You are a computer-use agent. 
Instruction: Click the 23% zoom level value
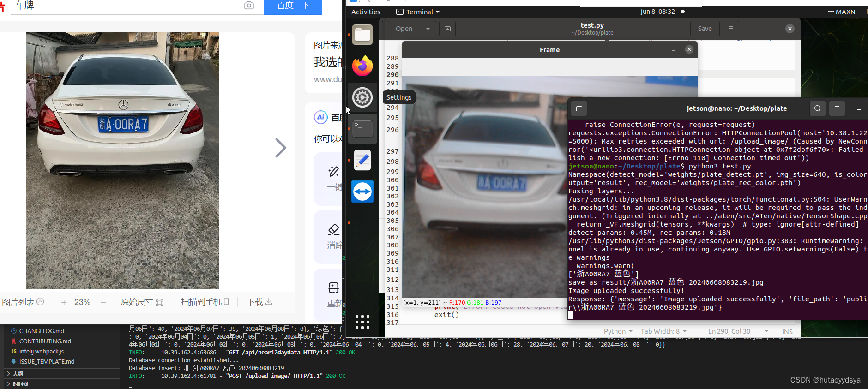click(x=83, y=302)
